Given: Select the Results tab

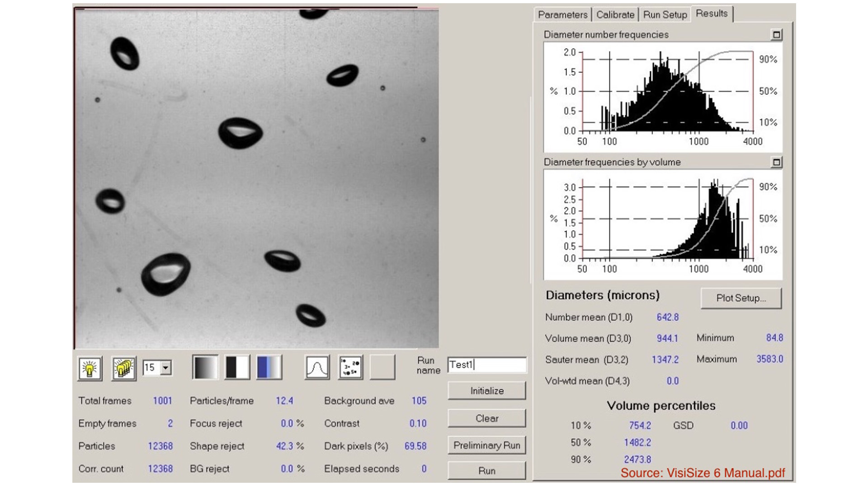Looking at the screenshot, I should pos(711,14).
